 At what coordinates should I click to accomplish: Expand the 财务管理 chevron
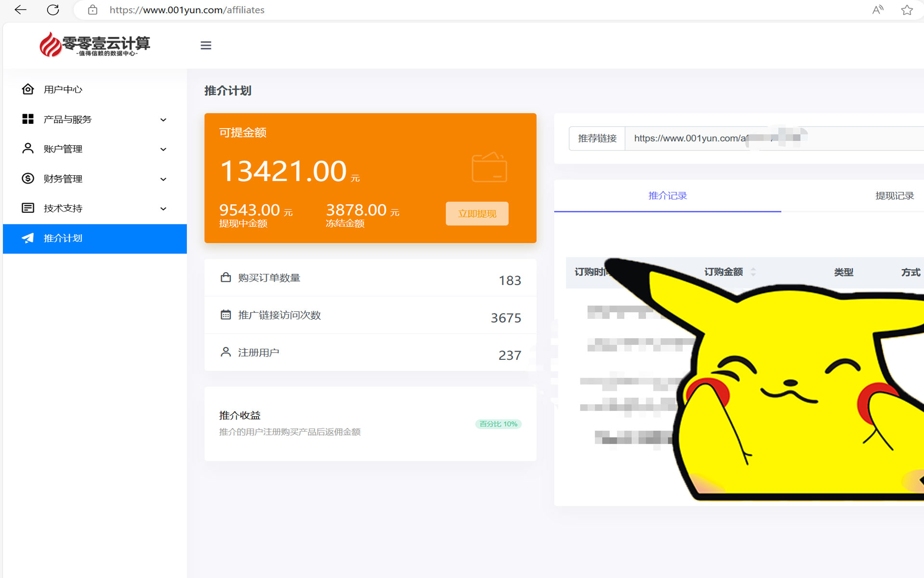point(164,179)
